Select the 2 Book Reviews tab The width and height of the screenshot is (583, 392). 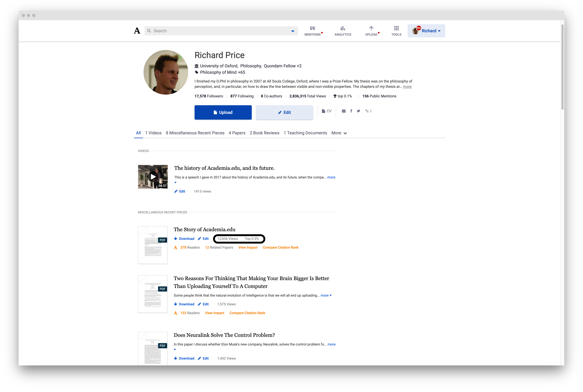click(264, 133)
